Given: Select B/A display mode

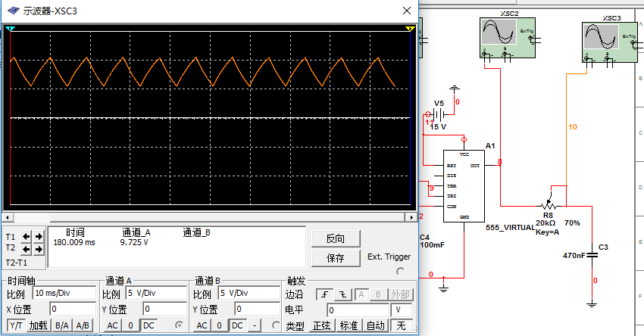Looking at the screenshot, I should [x=62, y=325].
